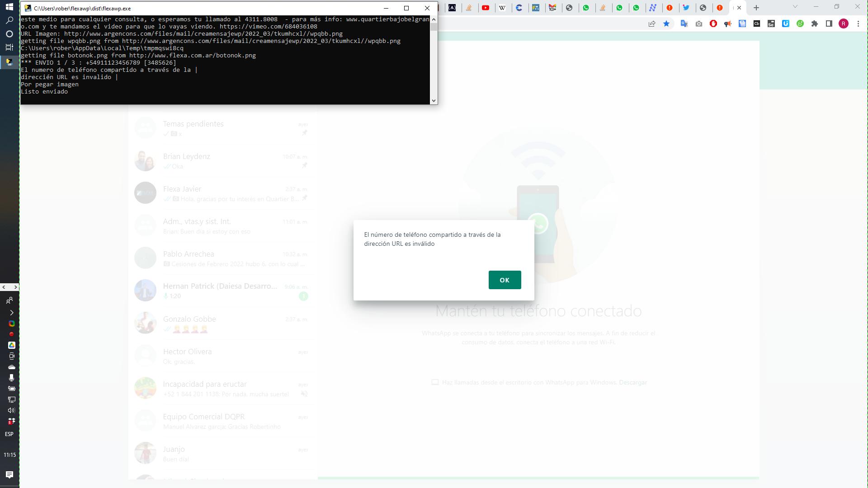Open the Chrome tab search dropdown
The image size is (868, 488).
point(795,7)
